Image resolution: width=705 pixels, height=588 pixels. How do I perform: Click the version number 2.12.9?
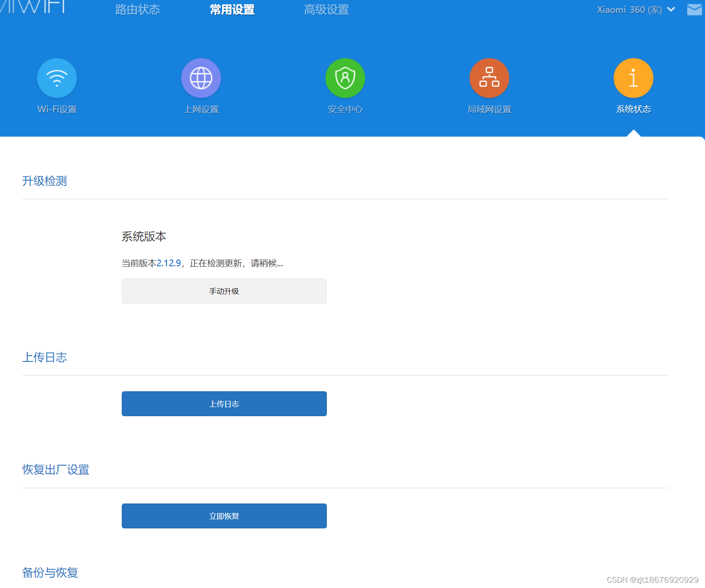[x=169, y=263]
